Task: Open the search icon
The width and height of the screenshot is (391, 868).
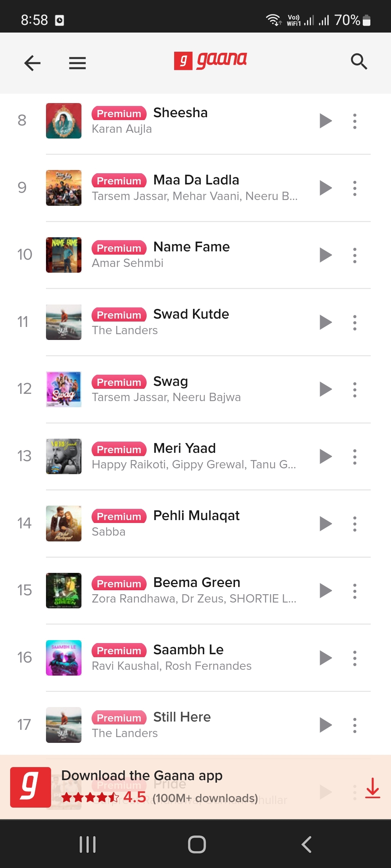Action: point(359,61)
